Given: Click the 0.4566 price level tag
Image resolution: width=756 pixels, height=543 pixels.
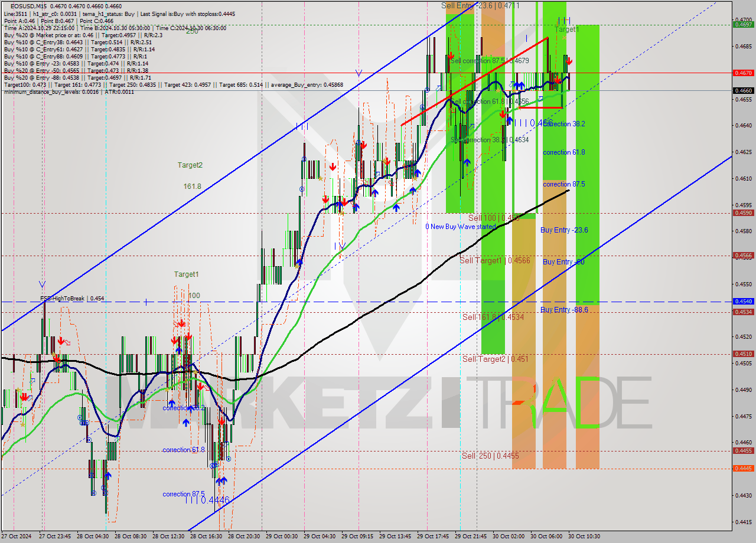Looking at the screenshot, I should (x=743, y=256).
